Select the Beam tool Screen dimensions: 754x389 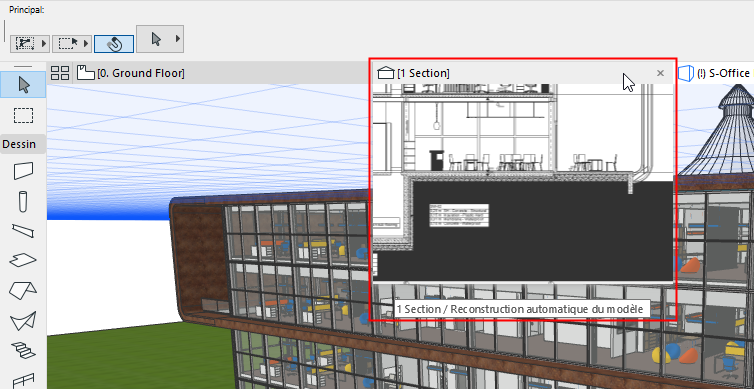tap(23, 231)
